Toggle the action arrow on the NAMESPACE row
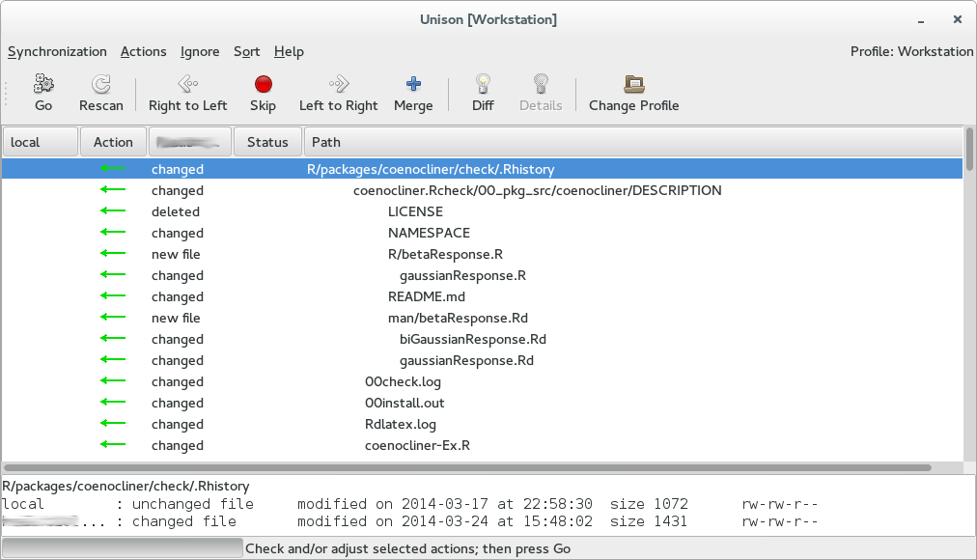The image size is (977, 560). coord(113,233)
